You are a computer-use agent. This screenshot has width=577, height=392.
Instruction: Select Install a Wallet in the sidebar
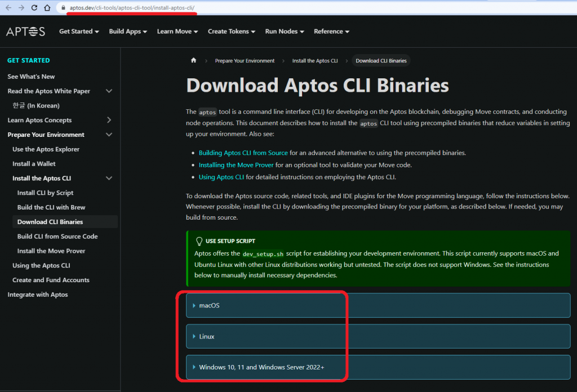pos(34,164)
